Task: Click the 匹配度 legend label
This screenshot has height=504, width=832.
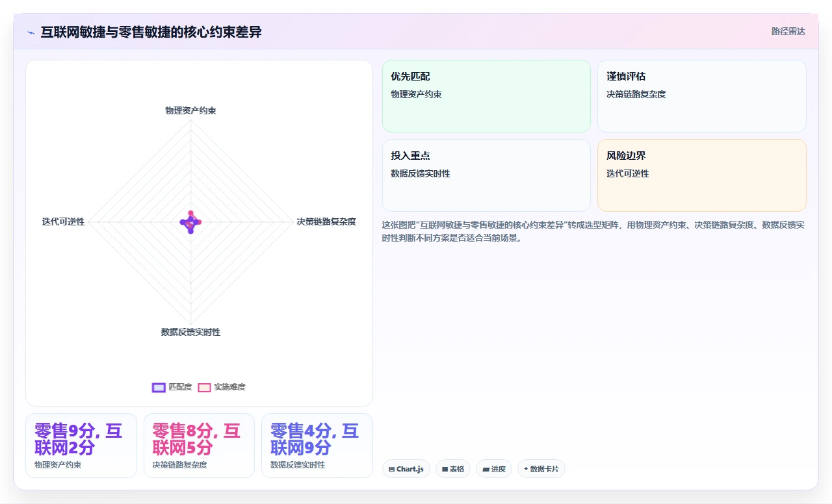Action: [x=180, y=387]
